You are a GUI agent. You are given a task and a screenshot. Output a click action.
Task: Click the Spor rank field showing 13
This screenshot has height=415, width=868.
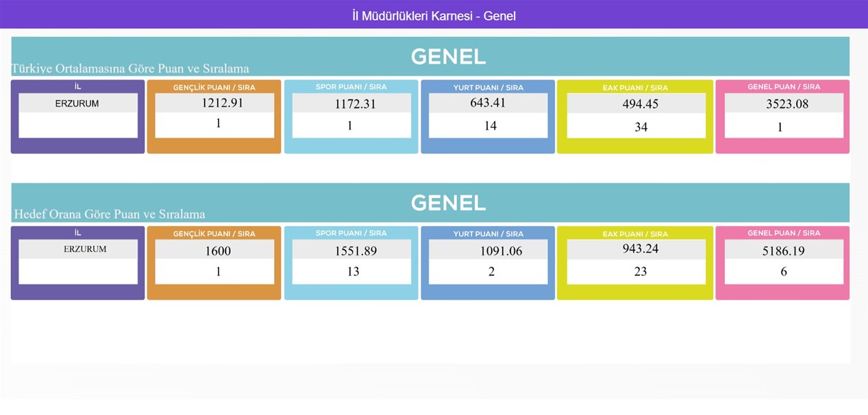click(x=353, y=271)
